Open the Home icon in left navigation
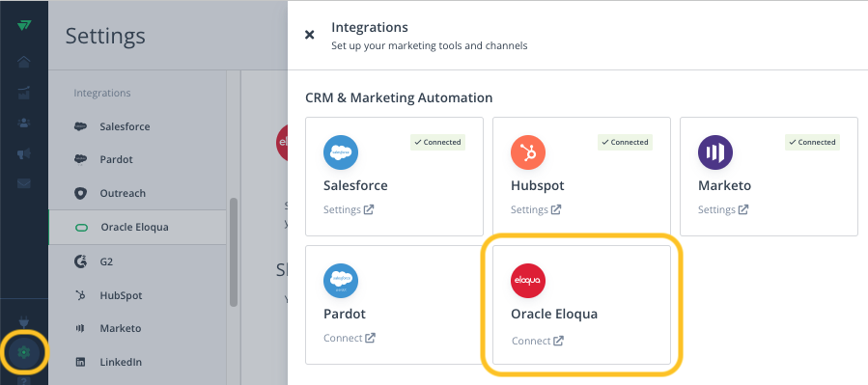868x385 pixels. (x=24, y=62)
